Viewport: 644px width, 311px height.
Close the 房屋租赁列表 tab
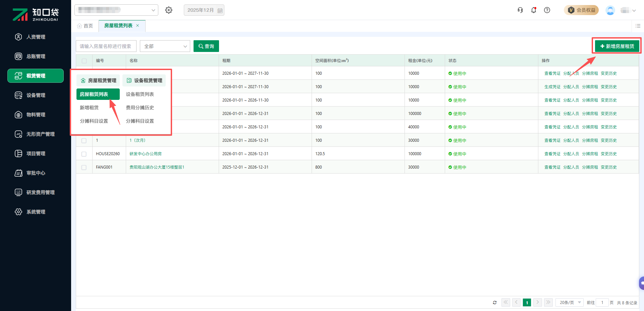pyautogui.click(x=138, y=25)
